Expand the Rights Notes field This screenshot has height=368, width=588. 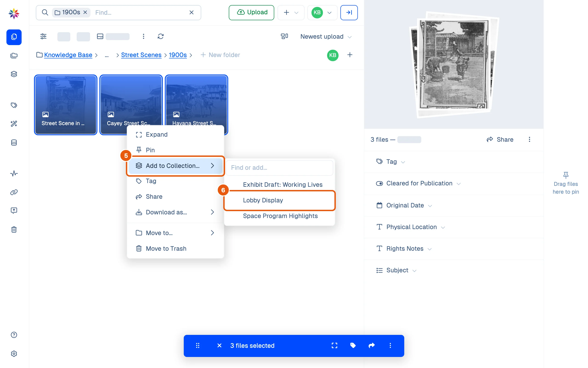(x=404, y=249)
